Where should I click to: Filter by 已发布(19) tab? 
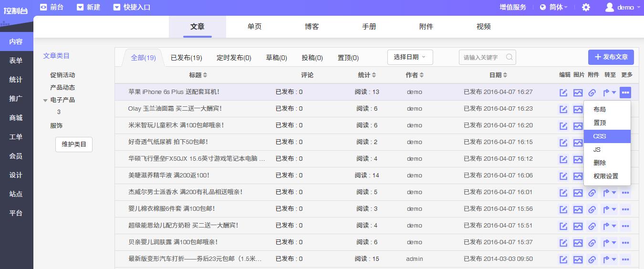pyautogui.click(x=187, y=58)
